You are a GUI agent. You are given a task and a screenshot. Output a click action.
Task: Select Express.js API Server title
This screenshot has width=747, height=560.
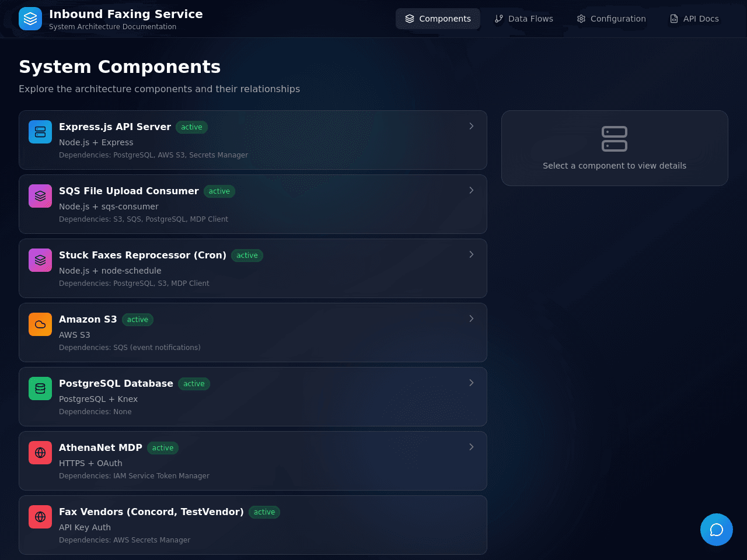tap(115, 127)
